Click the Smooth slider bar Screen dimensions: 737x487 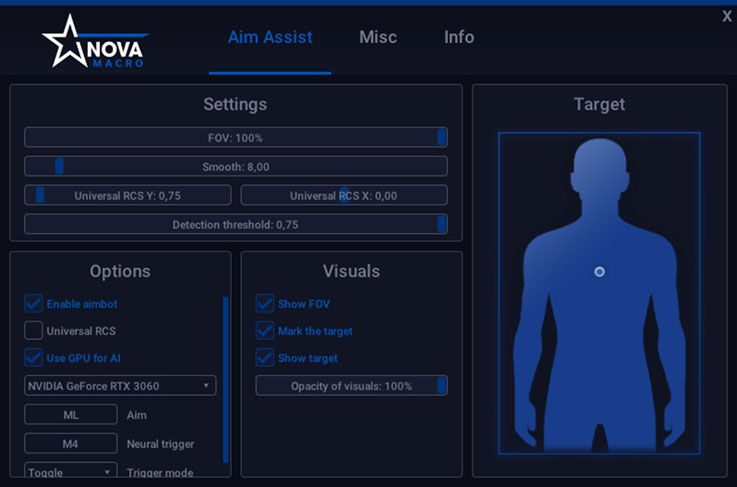[236, 167]
